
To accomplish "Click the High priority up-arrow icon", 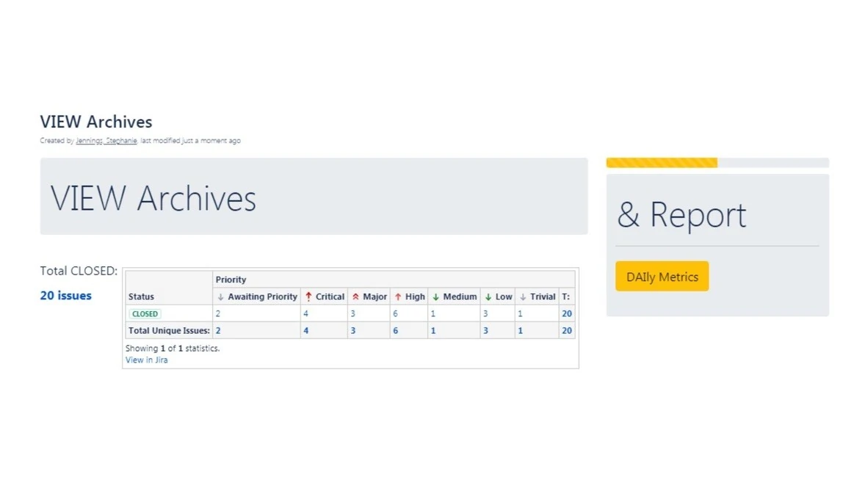I will [x=397, y=296].
